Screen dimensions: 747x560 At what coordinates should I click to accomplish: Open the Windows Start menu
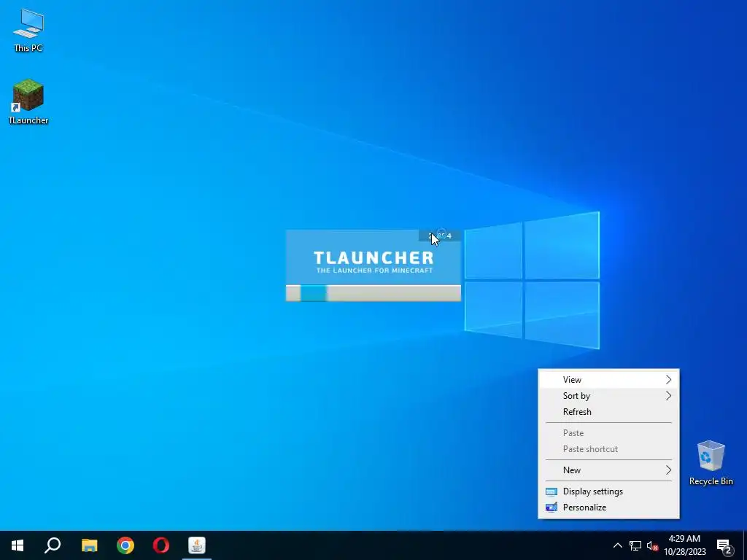point(18,545)
